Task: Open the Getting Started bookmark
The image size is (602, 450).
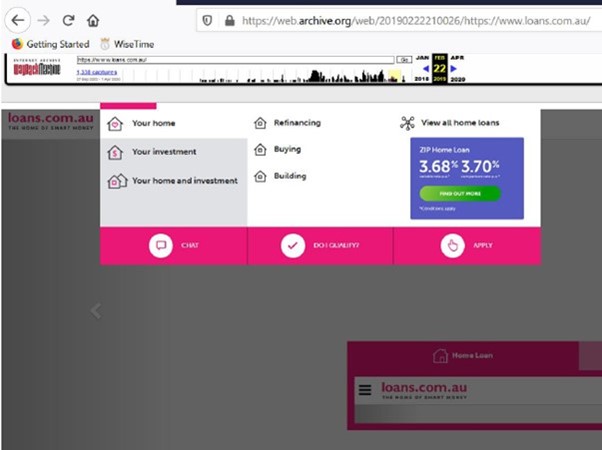Action: click(50, 44)
